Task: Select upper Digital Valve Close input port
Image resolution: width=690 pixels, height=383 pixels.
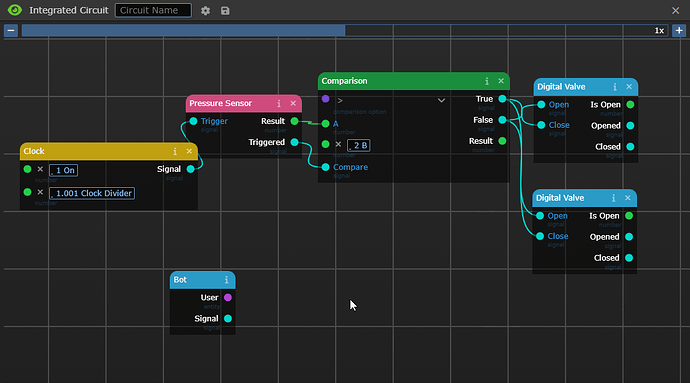Action: click(541, 125)
